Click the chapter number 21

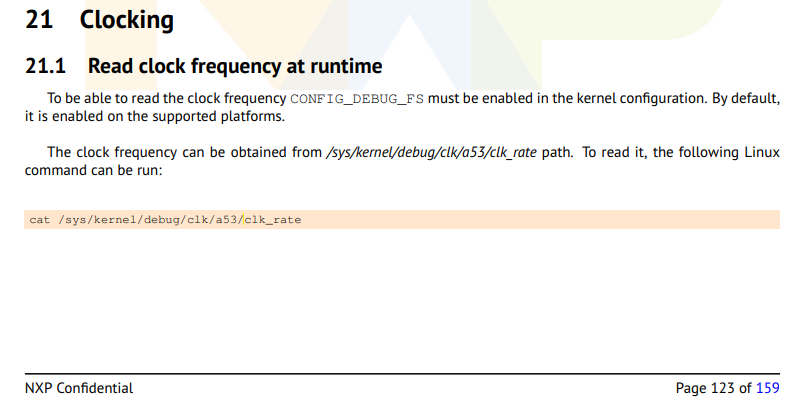38,20
